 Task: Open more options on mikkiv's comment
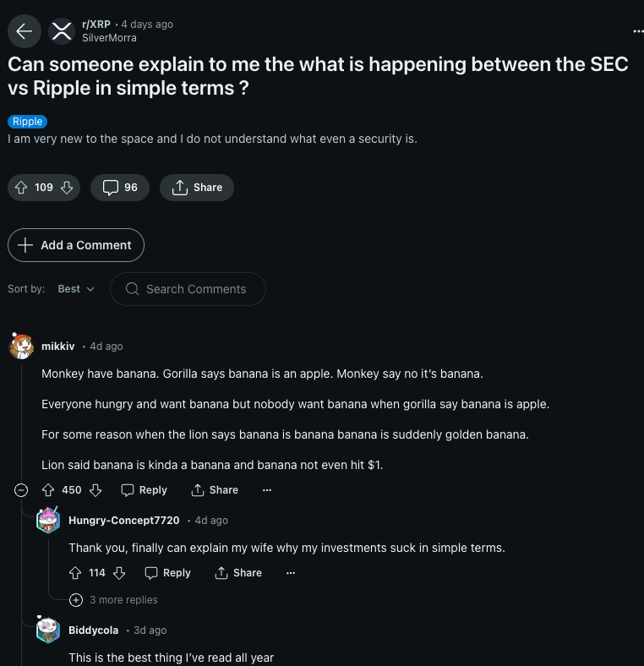tap(267, 490)
